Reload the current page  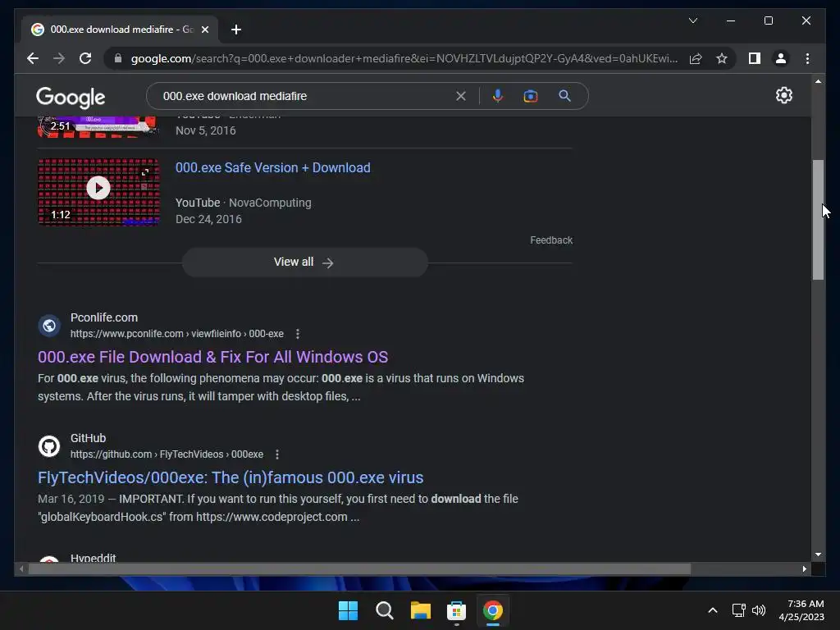point(85,58)
